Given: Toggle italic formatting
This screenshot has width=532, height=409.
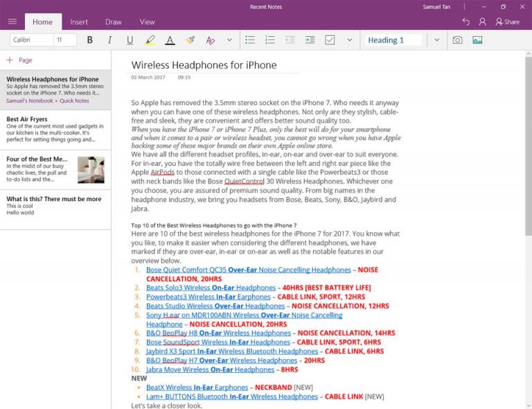Looking at the screenshot, I should click(109, 40).
